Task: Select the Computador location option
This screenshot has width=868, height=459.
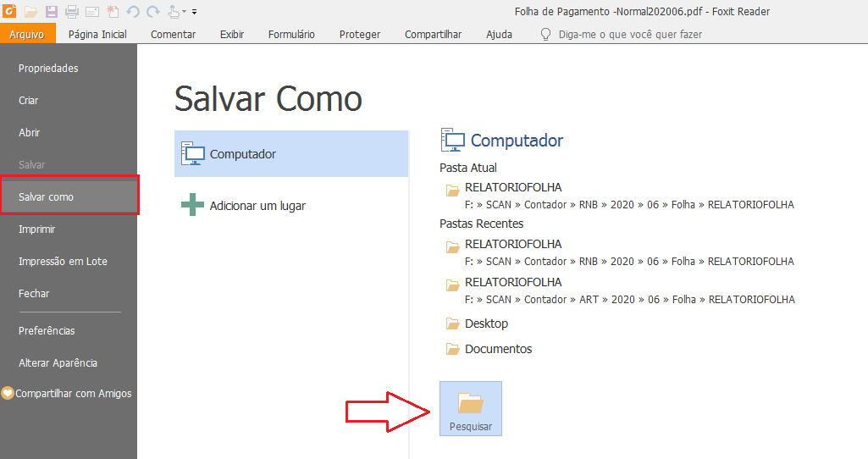Action: coord(291,154)
